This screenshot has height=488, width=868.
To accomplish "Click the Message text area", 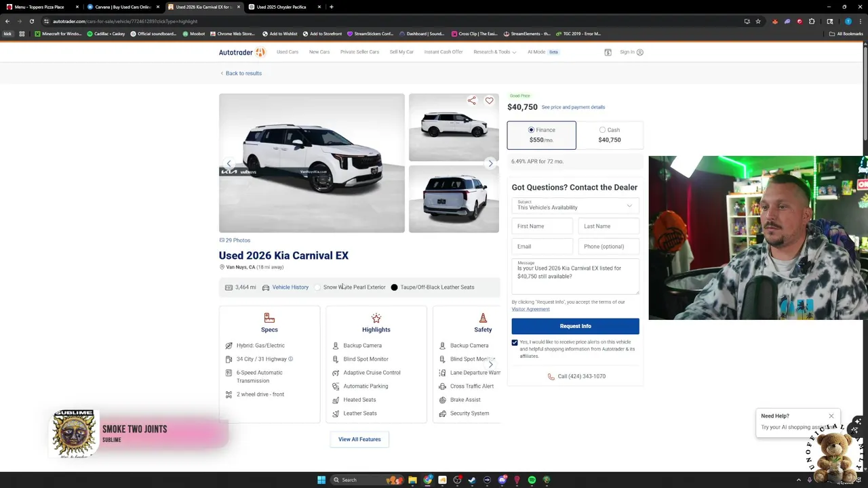I will [575, 277].
